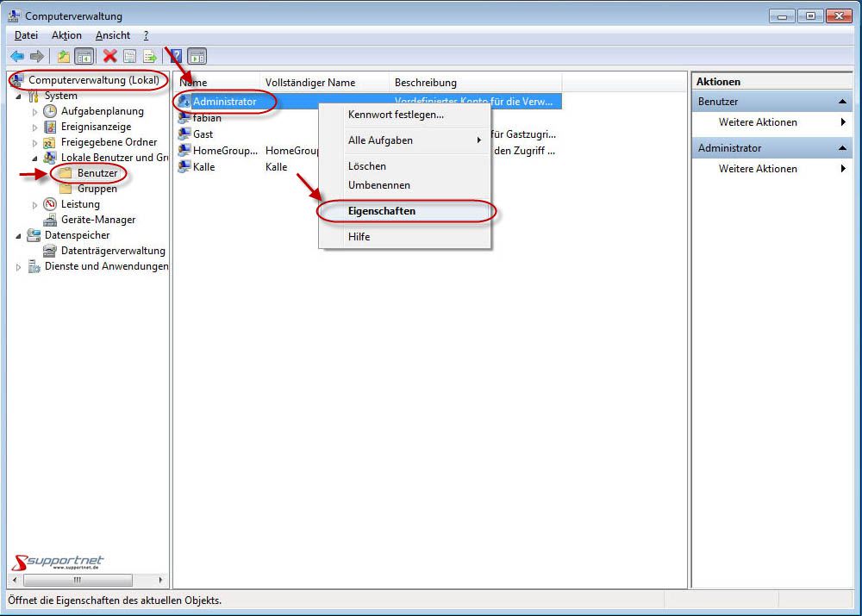Click the Export list toolbar icon
Image resolution: width=862 pixels, height=616 pixels.
(x=150, y=56)
